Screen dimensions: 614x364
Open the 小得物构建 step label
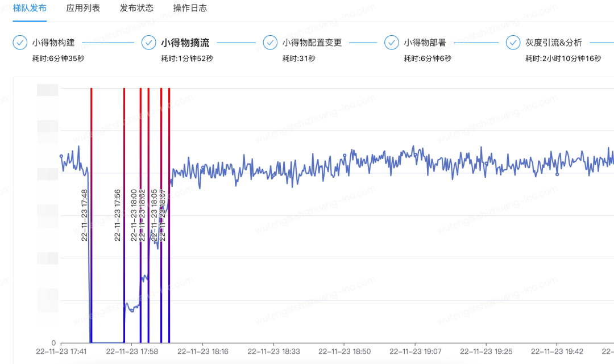click(53, 43)
